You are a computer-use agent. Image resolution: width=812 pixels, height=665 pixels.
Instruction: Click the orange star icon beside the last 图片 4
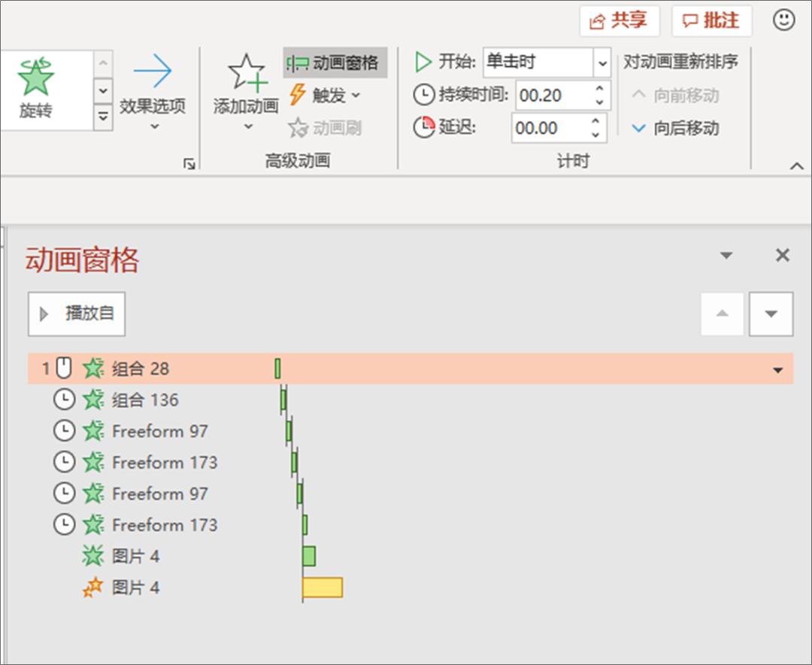pyautogui.click(x=93, y=587)
